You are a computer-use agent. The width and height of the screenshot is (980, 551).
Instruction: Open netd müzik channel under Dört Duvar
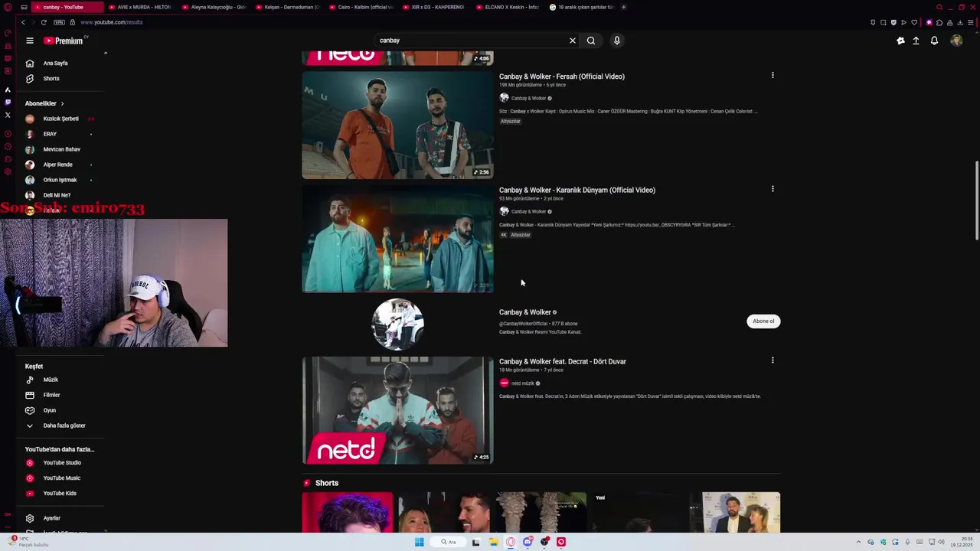pyautogui.click(x=523, y=383)
